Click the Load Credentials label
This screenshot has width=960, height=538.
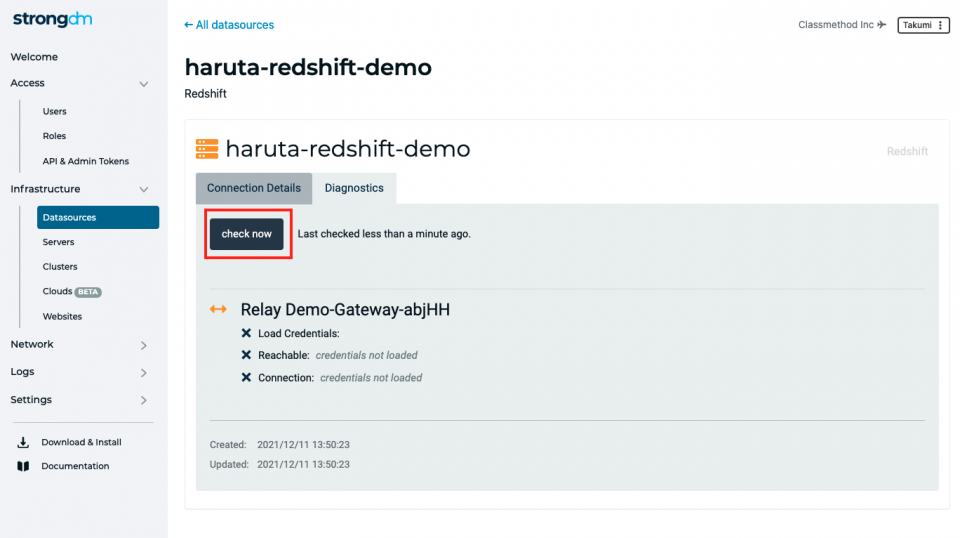pos(299,334)
